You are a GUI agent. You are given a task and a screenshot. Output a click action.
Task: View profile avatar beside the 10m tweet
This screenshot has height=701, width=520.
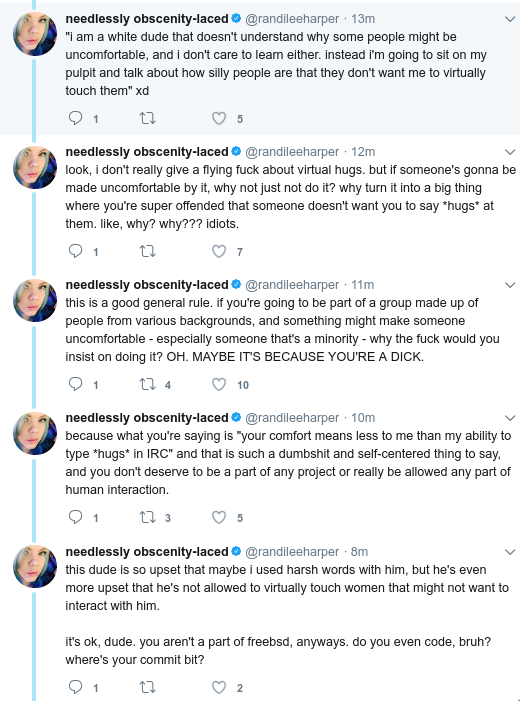pos(35,433)
